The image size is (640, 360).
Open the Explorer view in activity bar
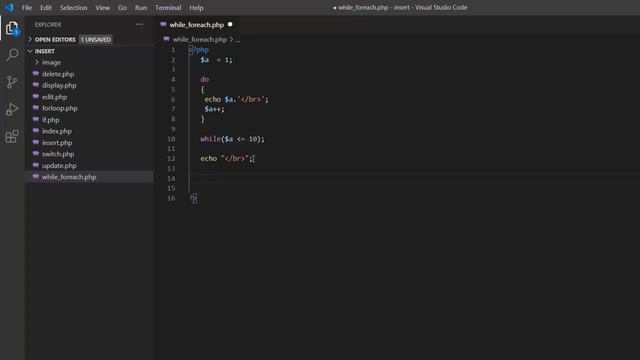tap(12, 28)
